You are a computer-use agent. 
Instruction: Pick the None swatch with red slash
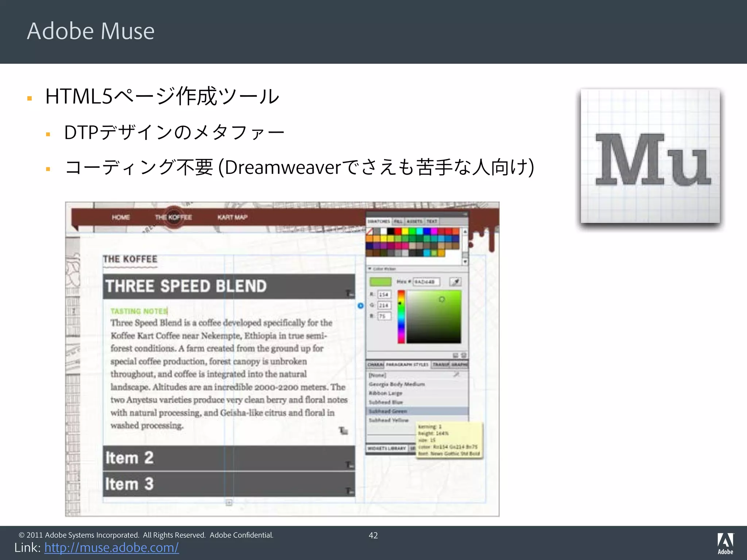pyautogui.click(x=369, y=231)
